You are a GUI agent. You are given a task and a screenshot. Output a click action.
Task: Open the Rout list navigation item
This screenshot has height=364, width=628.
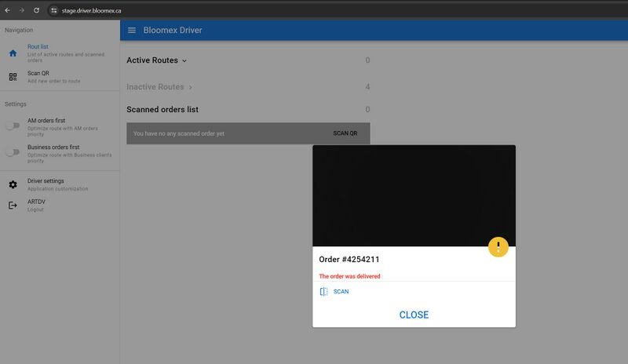60,53
